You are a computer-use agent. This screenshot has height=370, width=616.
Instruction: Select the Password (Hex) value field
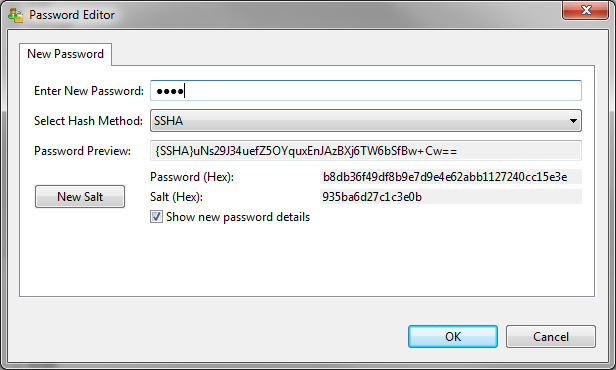(x=451, y=177)
